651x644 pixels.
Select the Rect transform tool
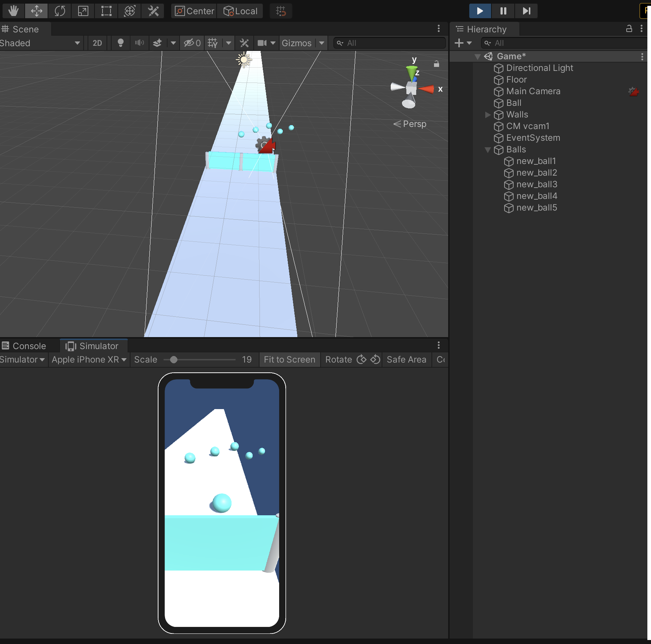[x=106, y=11]
